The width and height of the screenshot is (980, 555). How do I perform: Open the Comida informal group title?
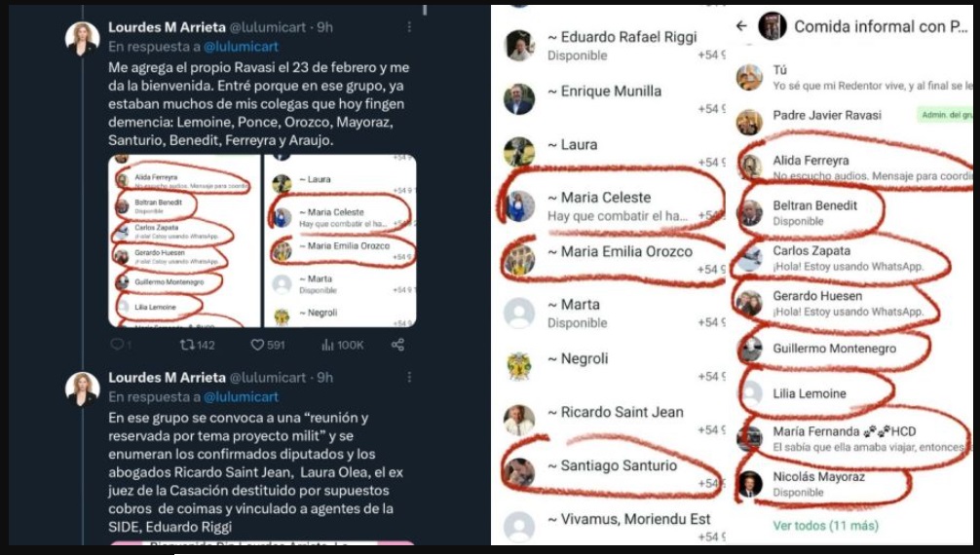coord(882,26)
